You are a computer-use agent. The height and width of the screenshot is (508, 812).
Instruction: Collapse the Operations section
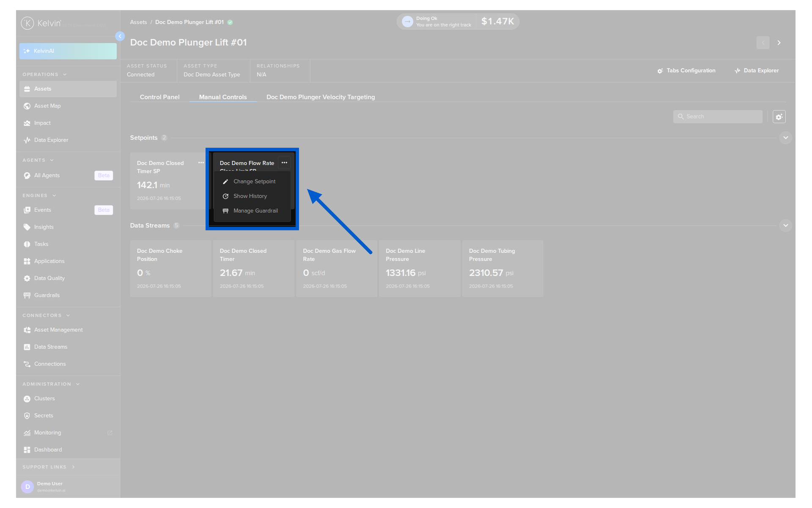[65, 75]
